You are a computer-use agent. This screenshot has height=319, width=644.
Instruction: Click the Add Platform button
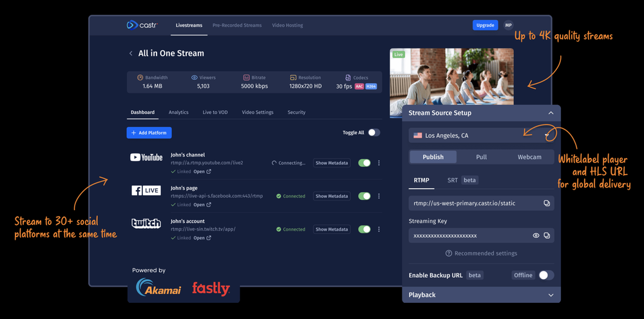(x=149, y=133)
